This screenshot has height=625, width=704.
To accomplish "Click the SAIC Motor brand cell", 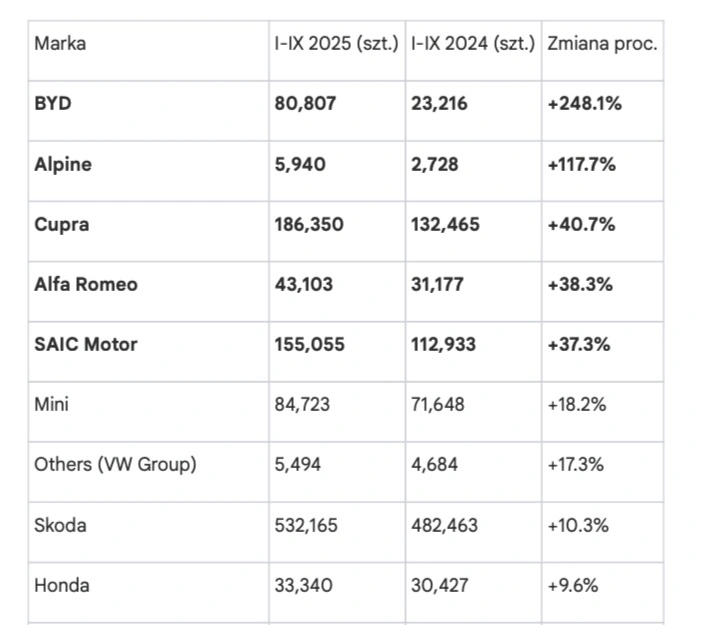I will pyautogui.click(x=86, y=344).
